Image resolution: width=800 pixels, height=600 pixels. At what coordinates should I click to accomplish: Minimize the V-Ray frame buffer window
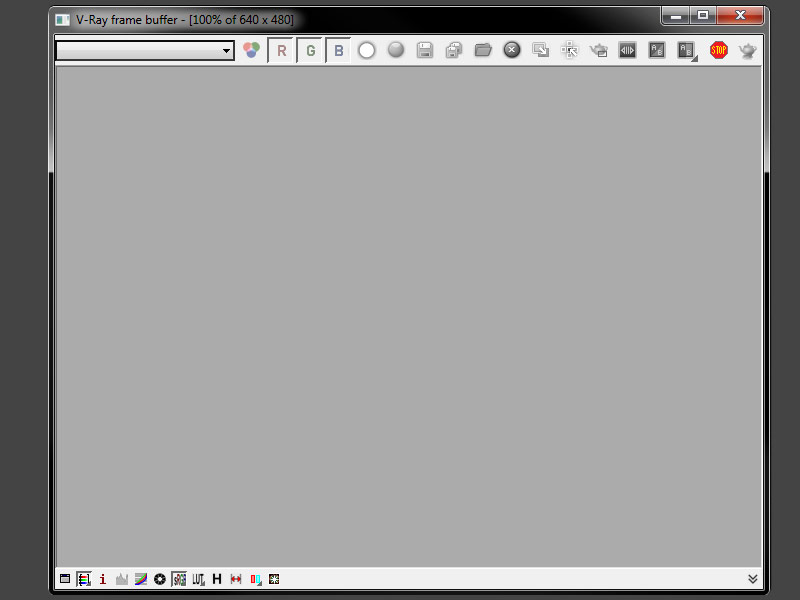pos(676,16)
